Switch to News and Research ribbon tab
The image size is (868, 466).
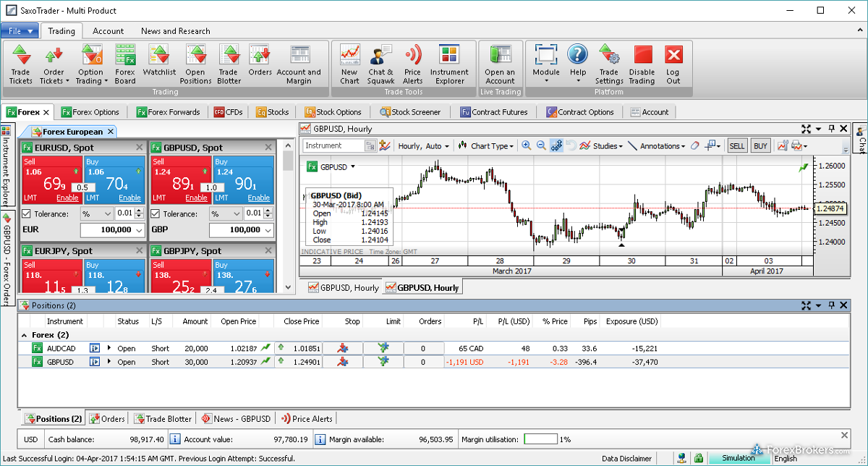click(x=176, y=31)
